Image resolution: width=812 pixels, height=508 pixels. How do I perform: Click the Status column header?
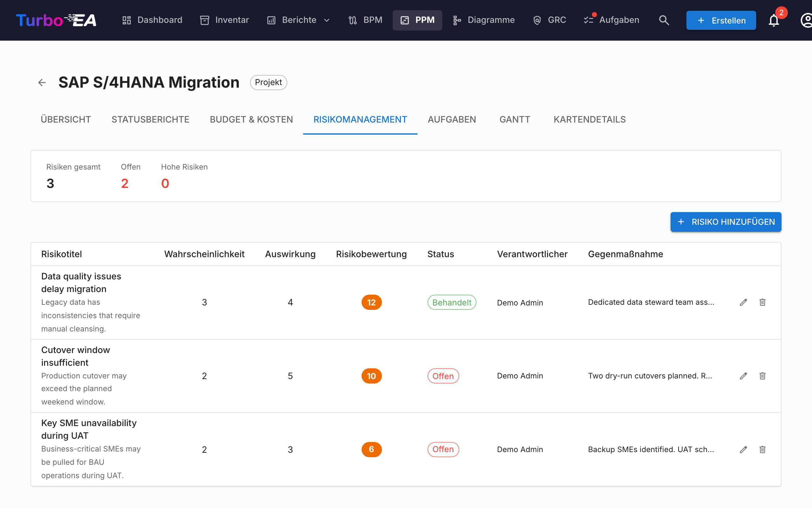coord(441,254)
